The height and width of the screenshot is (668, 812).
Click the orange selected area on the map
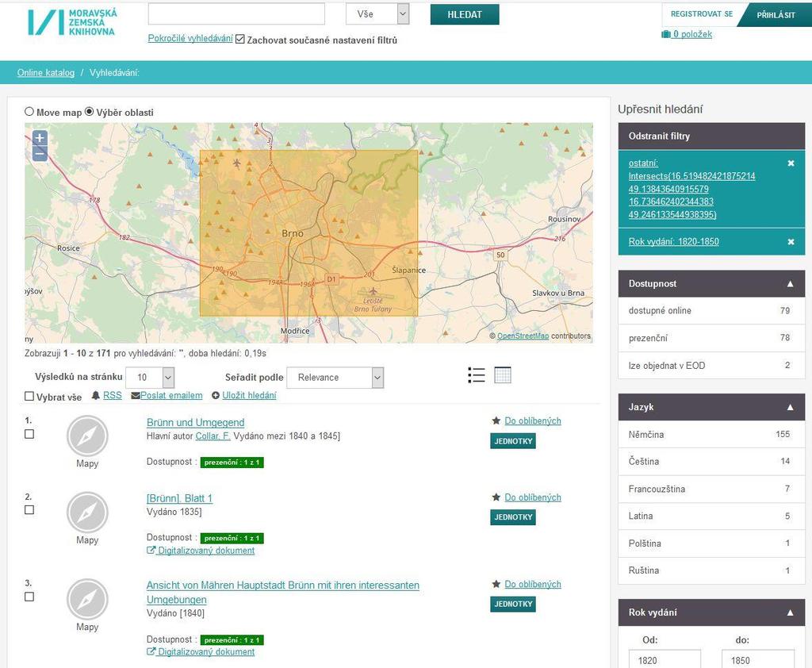[x=308, y=233]
